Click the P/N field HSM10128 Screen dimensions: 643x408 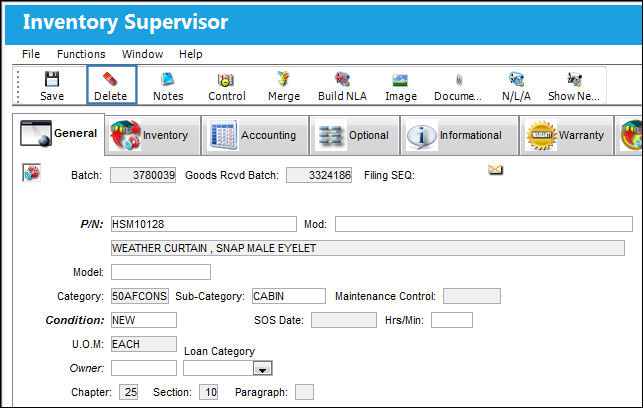point(203,224)
